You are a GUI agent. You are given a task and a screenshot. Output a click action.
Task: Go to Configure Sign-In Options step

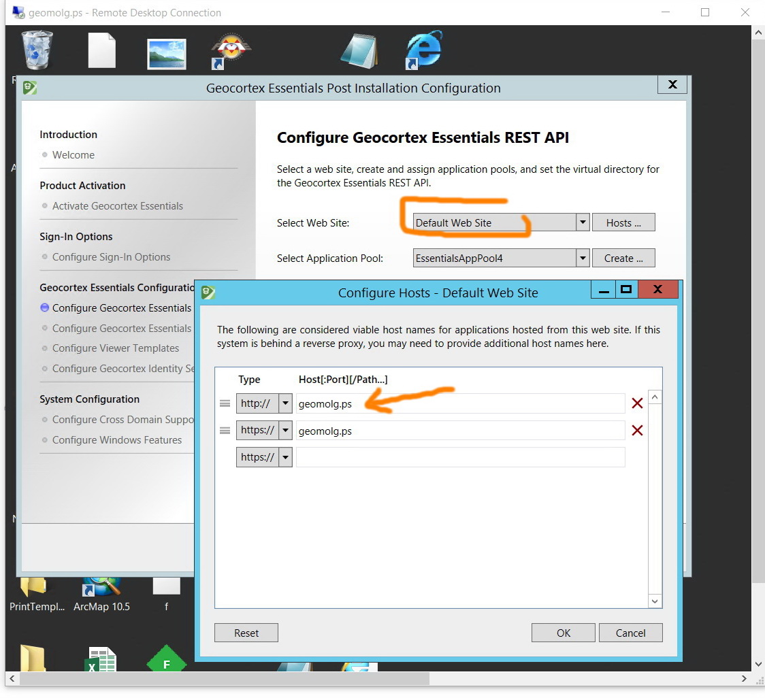tap(111, 257)
